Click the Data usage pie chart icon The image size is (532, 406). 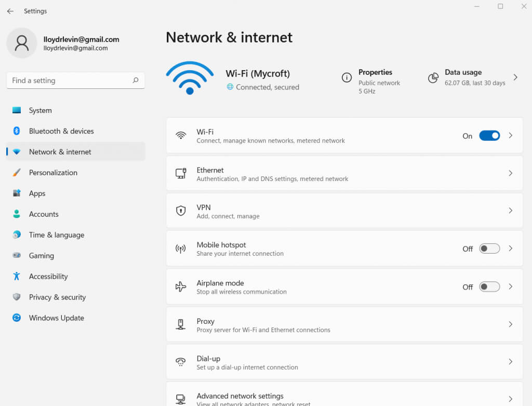point(433,77)
